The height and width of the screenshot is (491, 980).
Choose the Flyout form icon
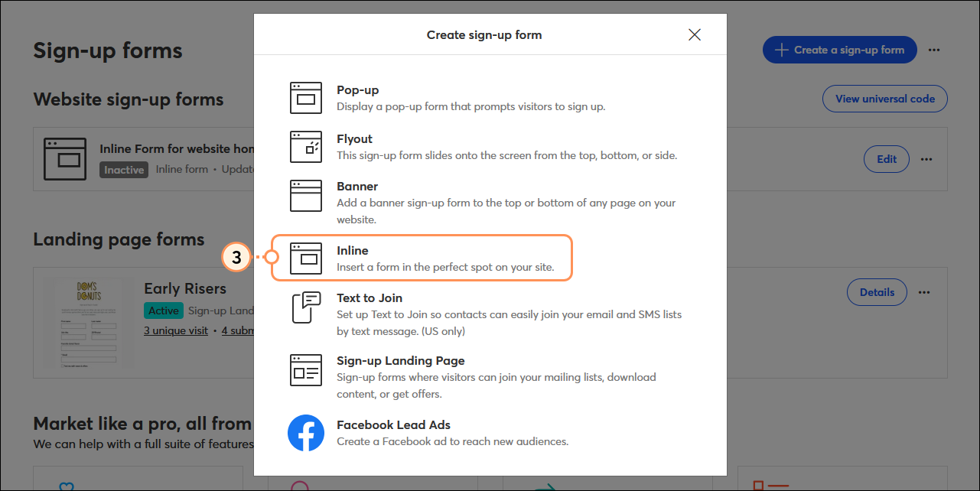tap(306, 147)
